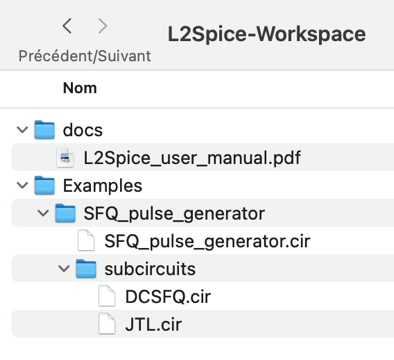This screenshot has height=360, width=394.
Task: Select the subcircuits folder icon
Action: pyautogui.click(x=86, y=269)
